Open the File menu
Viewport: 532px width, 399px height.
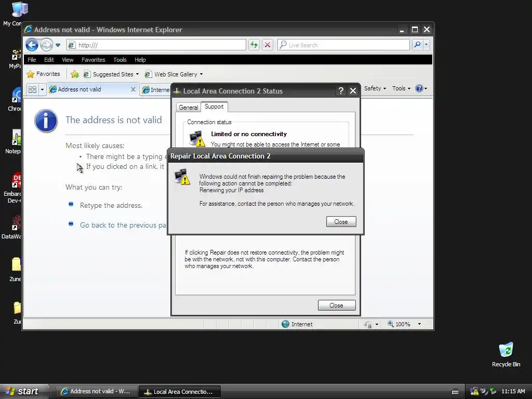[32, 60]
